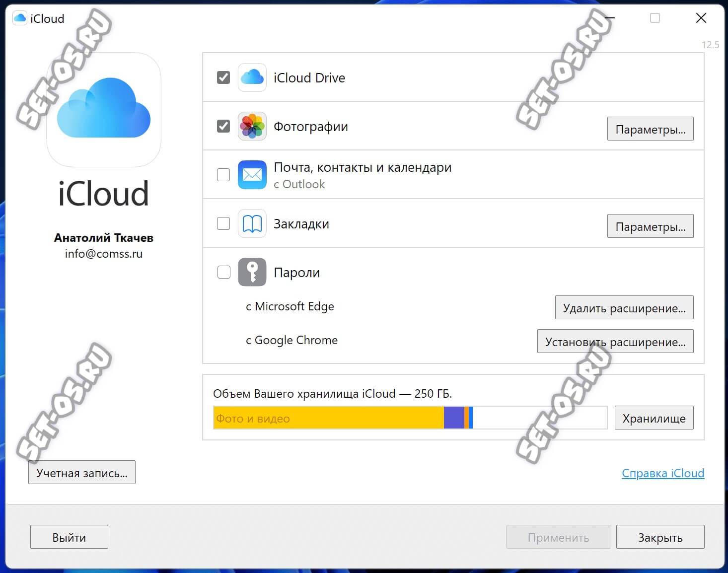Open the Справка iCloud link
The width and height of the screenshot is (728, 573).
click(x=663, y=473)
